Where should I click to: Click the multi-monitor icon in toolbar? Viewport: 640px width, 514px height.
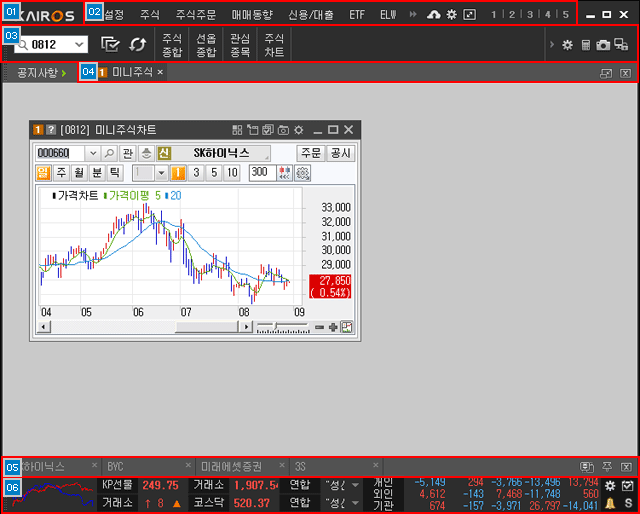[621, 45]
